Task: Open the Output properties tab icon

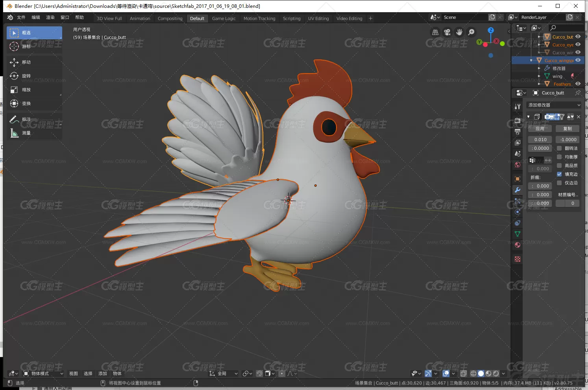Action: [x=518, y=131]
